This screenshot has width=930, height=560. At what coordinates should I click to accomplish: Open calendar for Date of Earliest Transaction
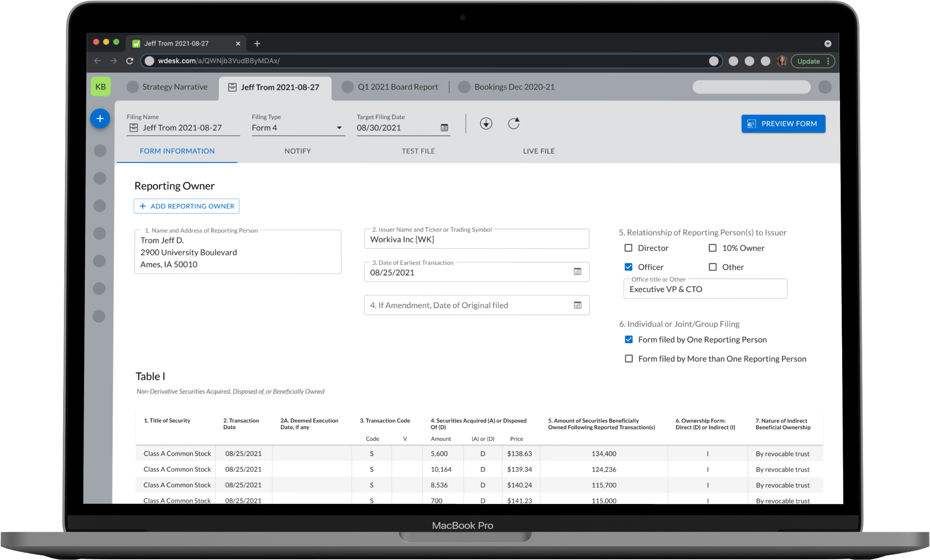pos(577,272)
